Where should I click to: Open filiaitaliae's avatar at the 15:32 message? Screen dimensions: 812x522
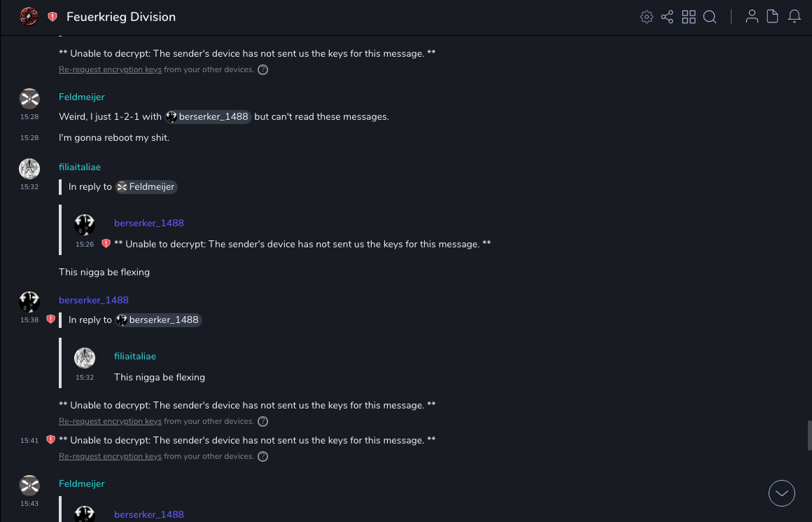click(29, 169)
